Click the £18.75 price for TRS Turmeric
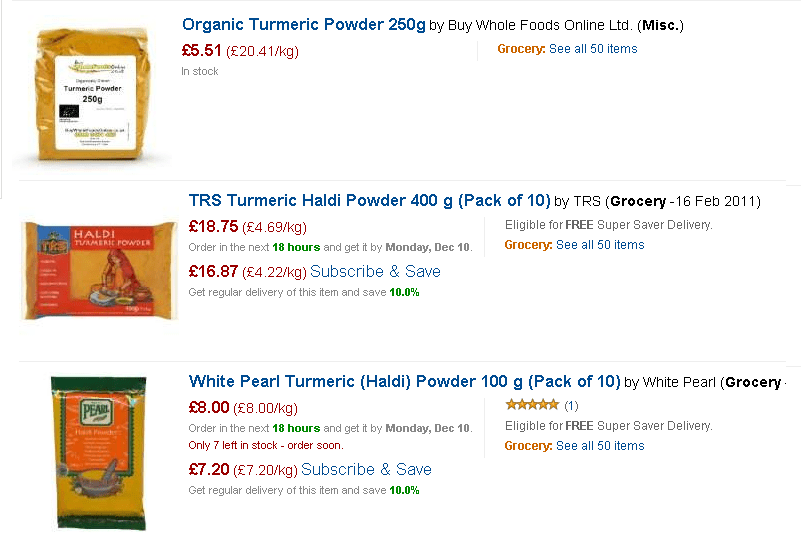 coord(213,226)
